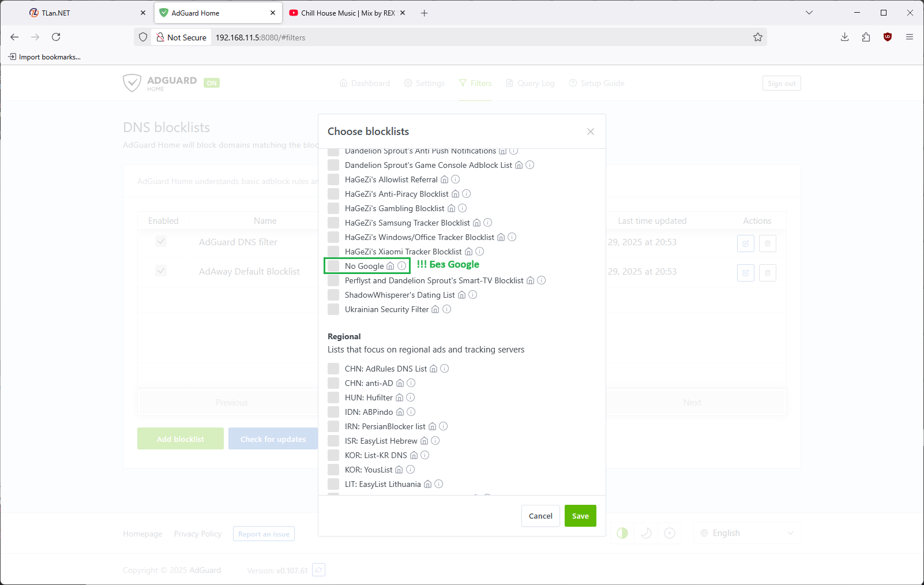Click info icon for ShadowWhisperer's Dating List
924x585 pixels.
point(473,295)
